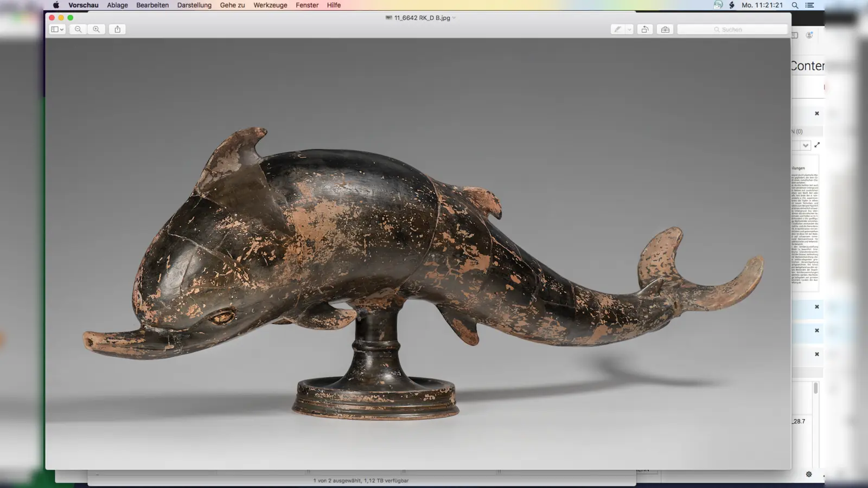The image size is (868, 488).
Task: Show the markup toolbox toolbar
Action: [x=665, y=29]
